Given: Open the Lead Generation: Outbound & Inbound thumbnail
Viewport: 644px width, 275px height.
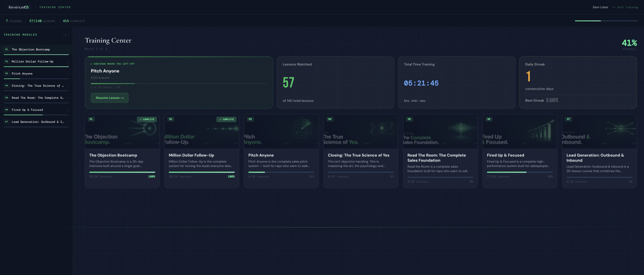Looking at the screenshot, I should pyautogui.click(x=599, y=131).
